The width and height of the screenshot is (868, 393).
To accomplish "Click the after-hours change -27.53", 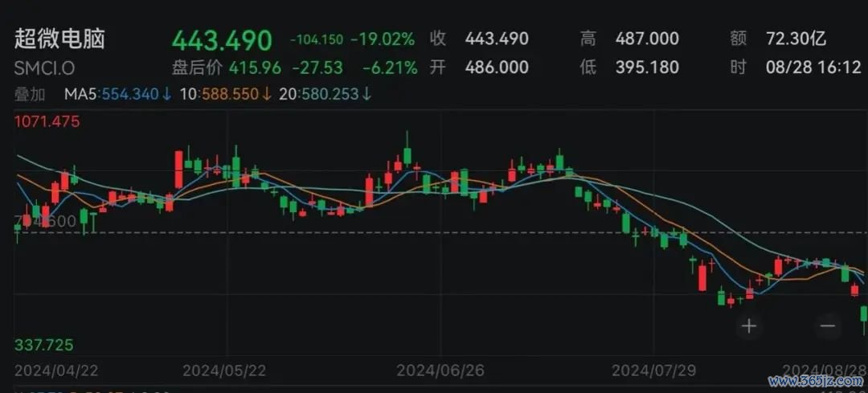I will pyautogui.click(x=317, y=68).
